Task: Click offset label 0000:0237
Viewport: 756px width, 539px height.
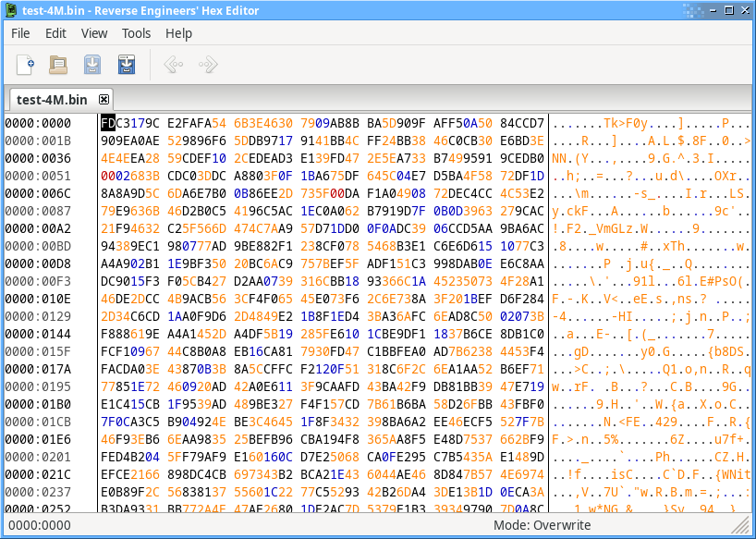Action: coord(38,493)
